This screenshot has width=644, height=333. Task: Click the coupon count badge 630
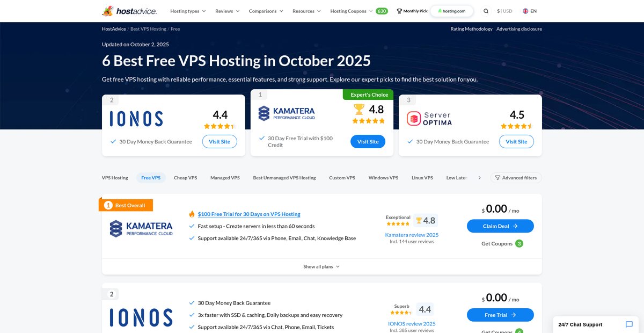[382, 11]
